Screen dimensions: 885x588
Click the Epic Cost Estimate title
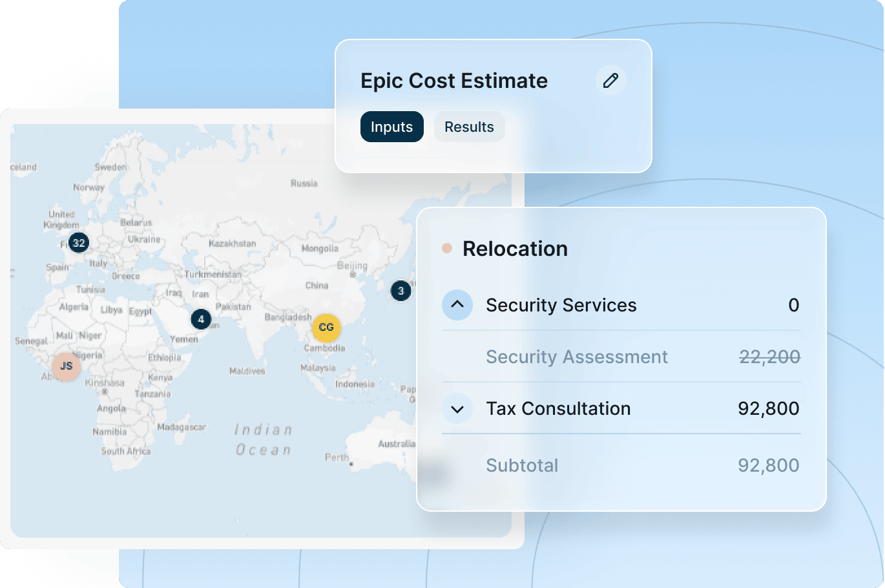click(x=454, y=81)
